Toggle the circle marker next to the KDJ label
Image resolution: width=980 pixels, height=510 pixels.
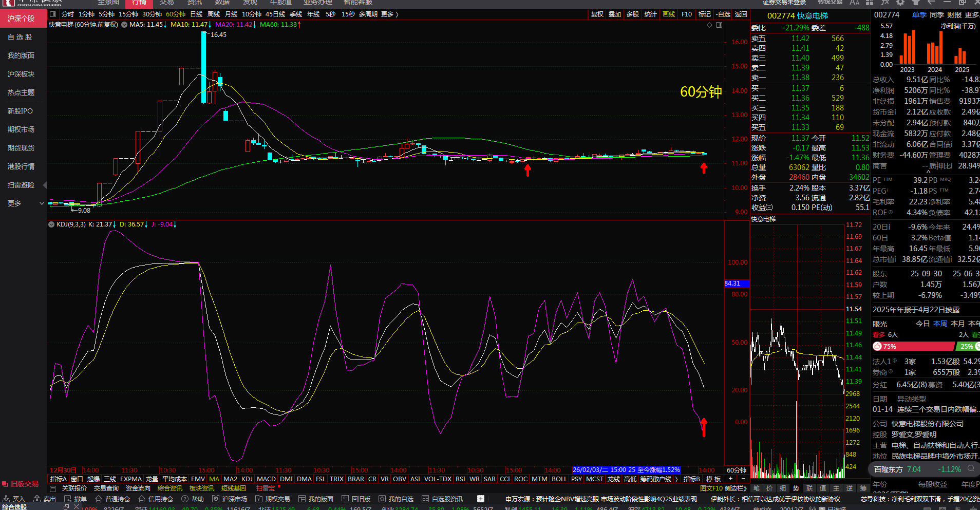[51, 224]
